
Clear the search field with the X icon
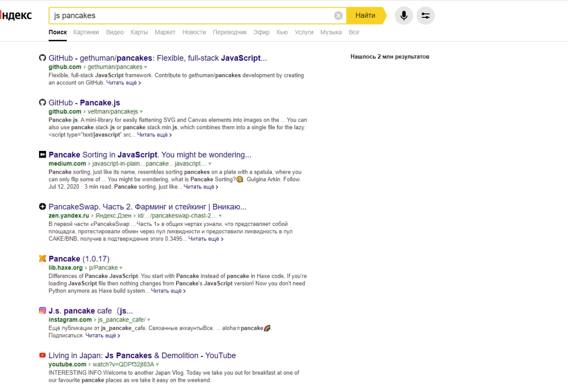(339, 16)
